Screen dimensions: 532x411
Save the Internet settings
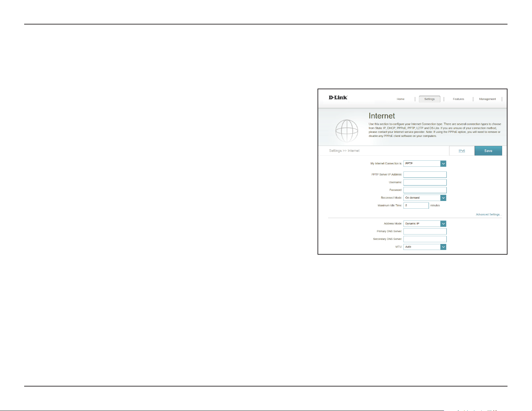pos(488,151)
